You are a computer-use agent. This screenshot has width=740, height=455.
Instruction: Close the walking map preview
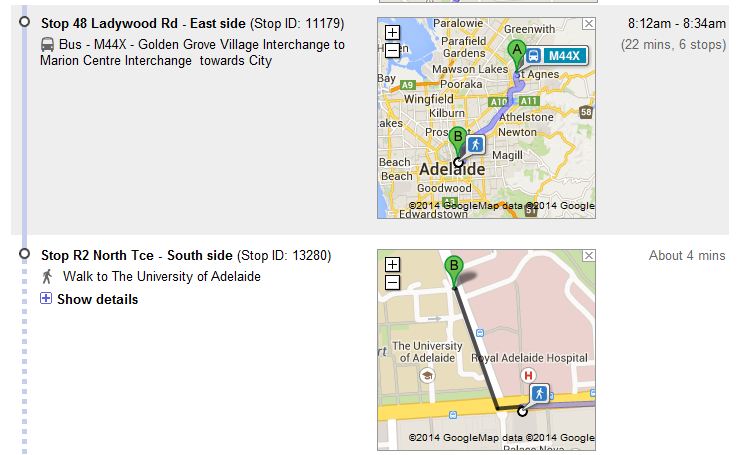[x=588, y=257]
